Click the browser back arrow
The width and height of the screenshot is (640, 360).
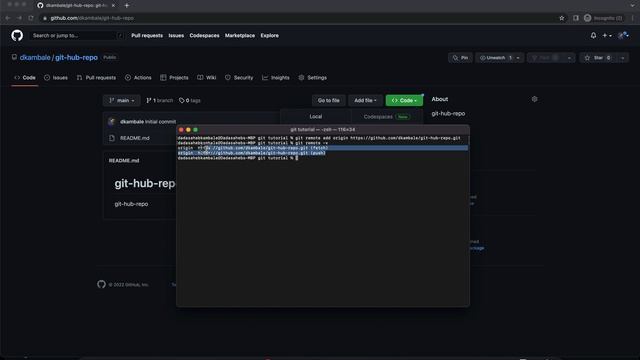(x=8, y=18)
